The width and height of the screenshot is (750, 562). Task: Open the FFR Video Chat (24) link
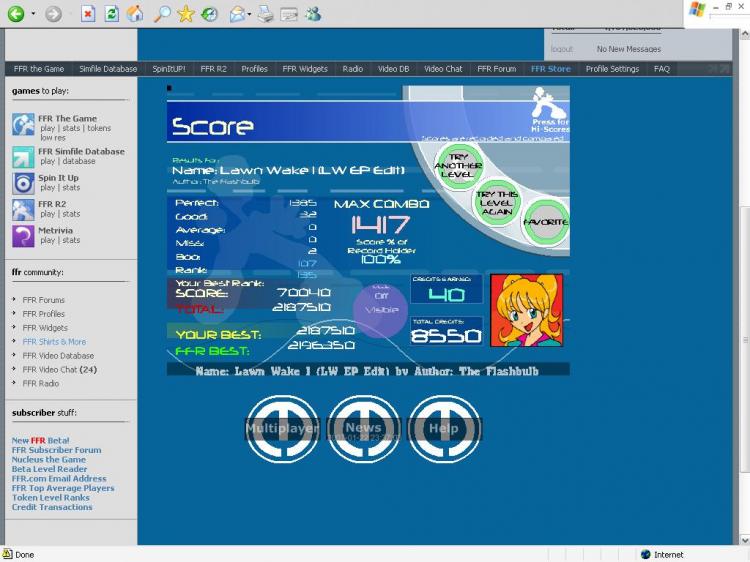point(60,369)
